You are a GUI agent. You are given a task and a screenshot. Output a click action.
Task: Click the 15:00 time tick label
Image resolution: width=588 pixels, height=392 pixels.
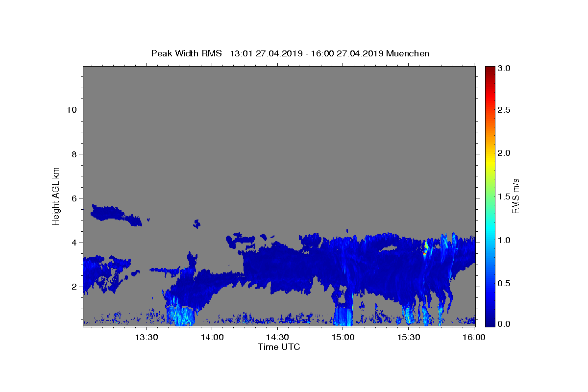point(343,337)
